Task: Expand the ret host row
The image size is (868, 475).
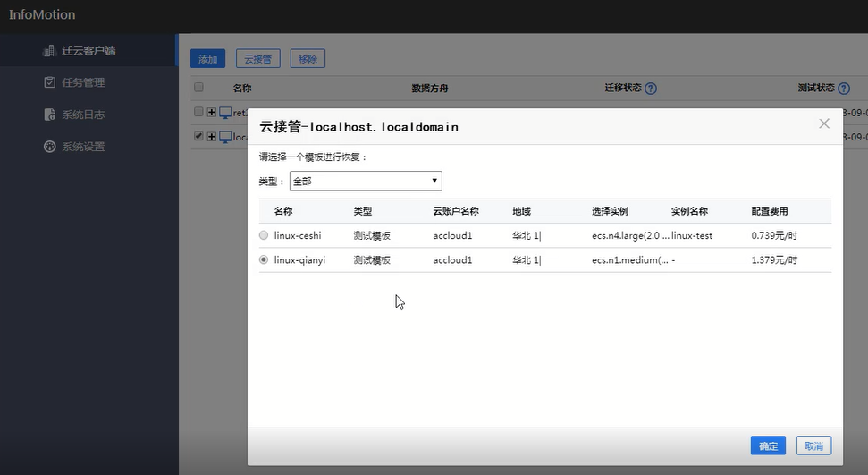Action: (x=212, y=113)
